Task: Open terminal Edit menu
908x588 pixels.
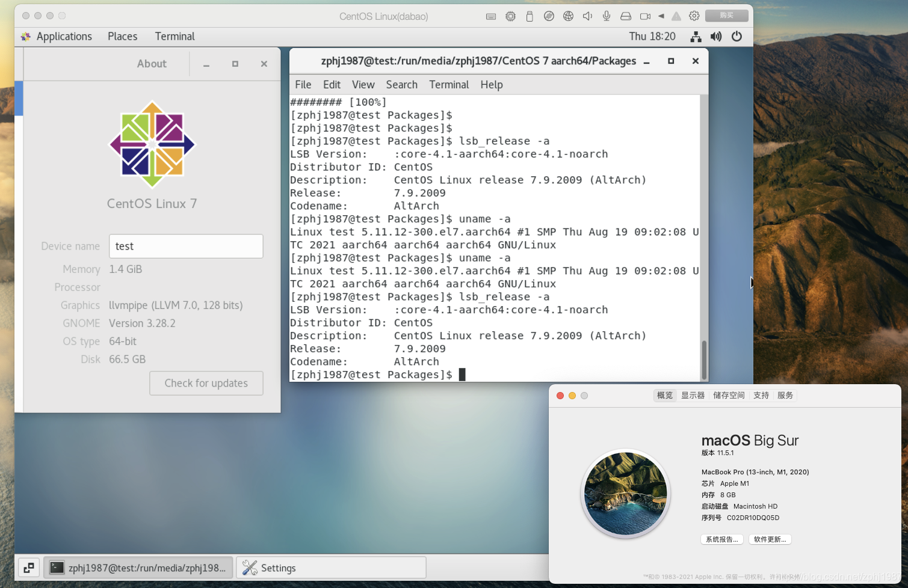Action: [x=332, y=85]
